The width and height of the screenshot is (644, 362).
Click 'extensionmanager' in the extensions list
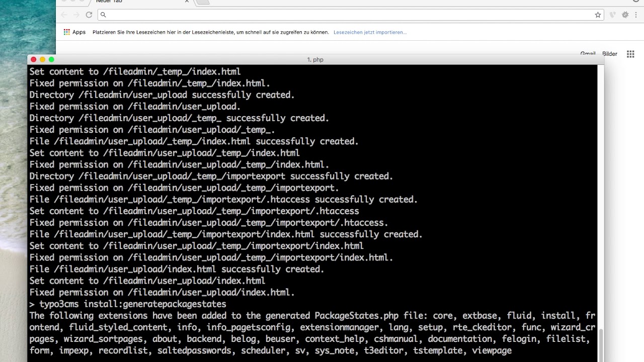(x=339, y=327)
